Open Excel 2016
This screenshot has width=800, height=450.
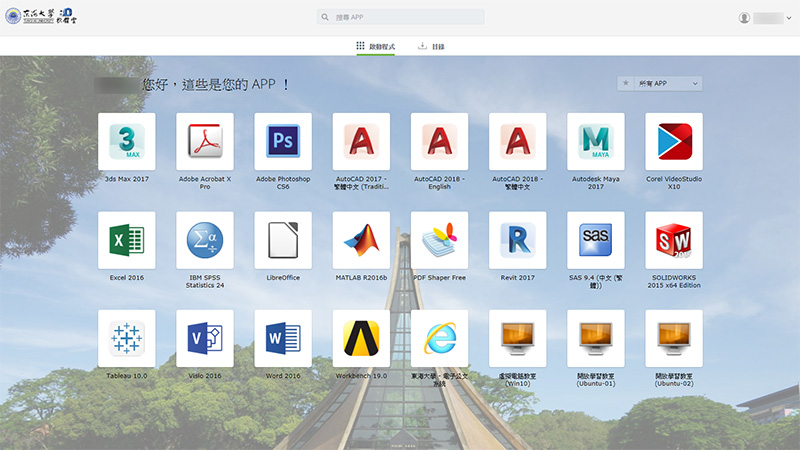click(x=127, y=240)
